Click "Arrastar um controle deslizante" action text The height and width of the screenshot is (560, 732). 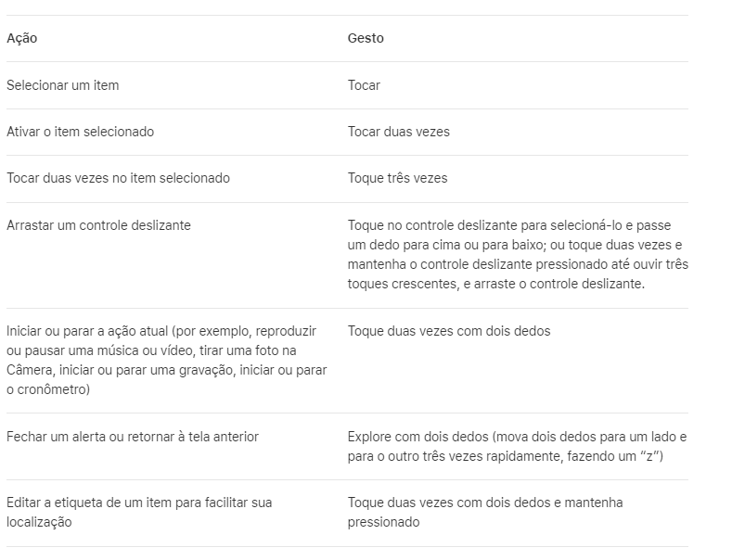[98, 225]
